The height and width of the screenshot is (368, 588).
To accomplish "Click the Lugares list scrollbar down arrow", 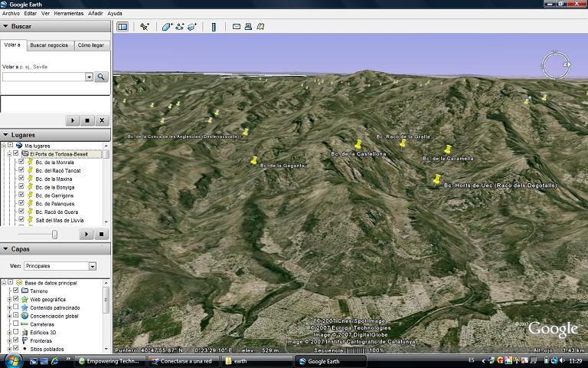I will click(106, 222).
